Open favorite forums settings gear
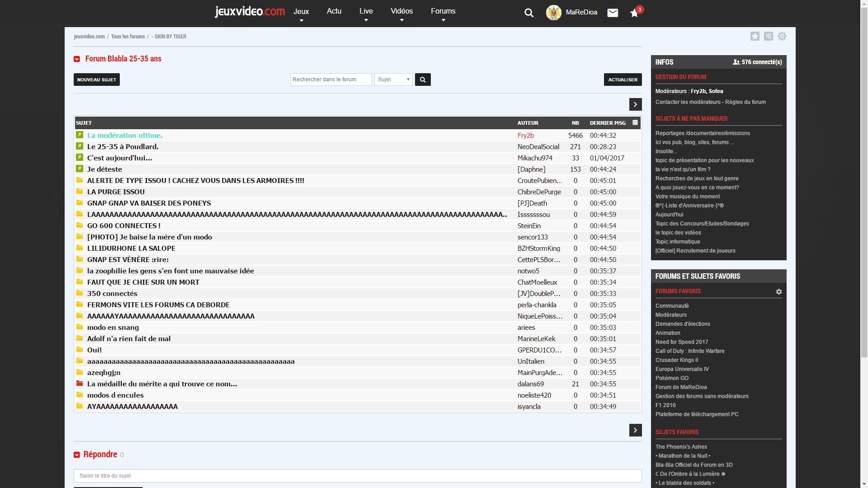Viewport: 868px width, 488px height. (x=778, y=292)
